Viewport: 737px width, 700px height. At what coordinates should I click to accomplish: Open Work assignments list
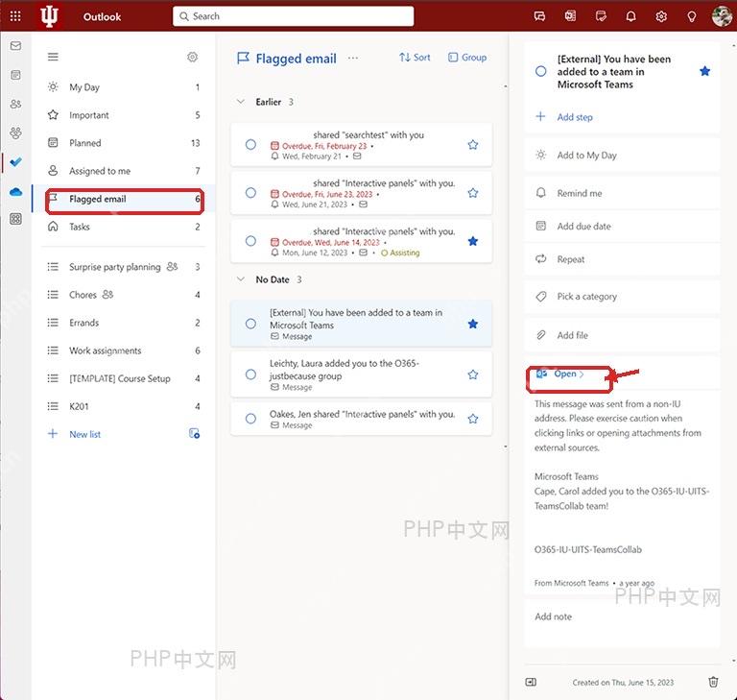click(x=123, y=350)
